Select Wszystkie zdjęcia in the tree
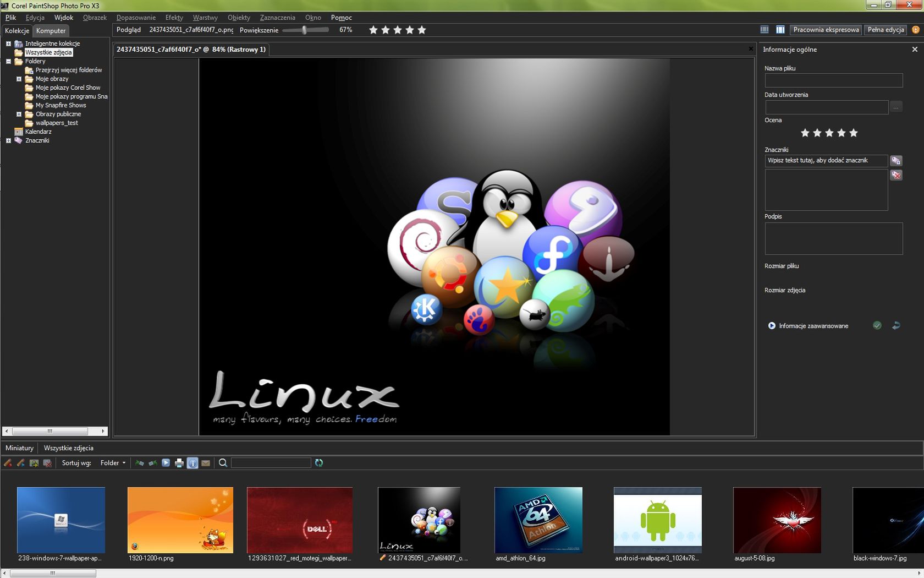Viewport: 924px width, 578px height. point(48,52)
